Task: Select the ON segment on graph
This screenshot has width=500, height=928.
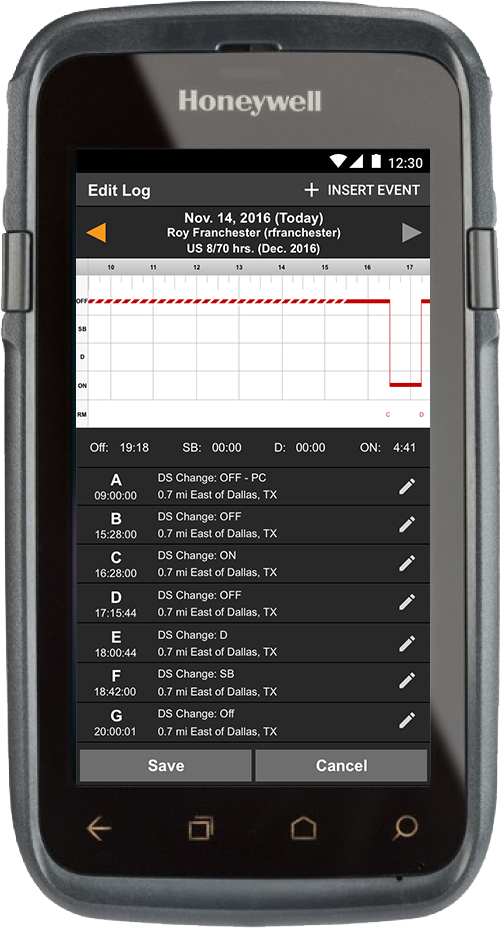Action: click(x=405, y=385)
